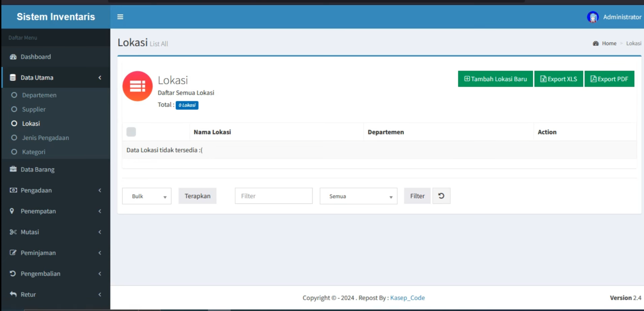
Task: Open the Lokasi submenu item
Action: coord(56,123)
